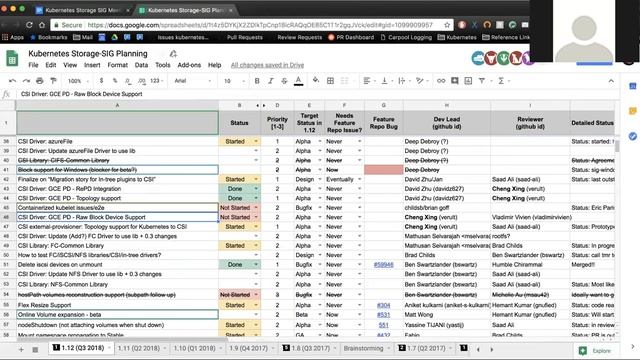Format as percent icon

click(115, 81)
